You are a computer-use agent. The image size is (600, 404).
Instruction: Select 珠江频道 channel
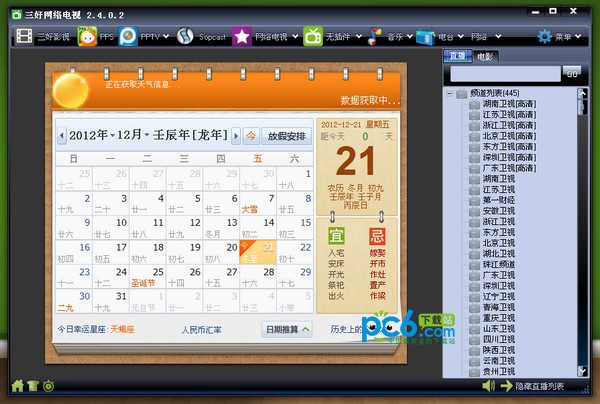pyautogui.click(x=499, y=264)
